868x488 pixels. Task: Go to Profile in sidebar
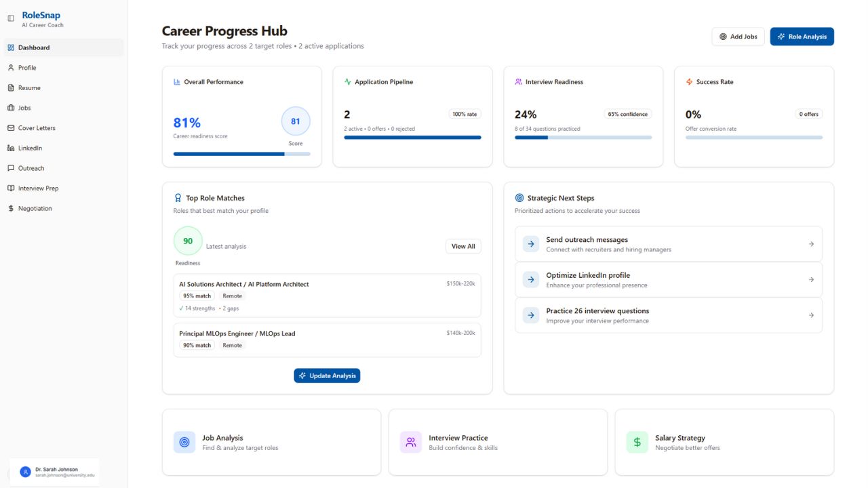point(27,68)
